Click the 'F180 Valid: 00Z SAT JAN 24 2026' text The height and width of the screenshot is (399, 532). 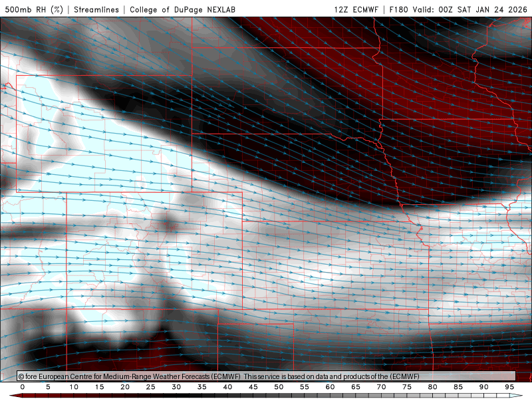pyautogui.click(x=458, y=9)
